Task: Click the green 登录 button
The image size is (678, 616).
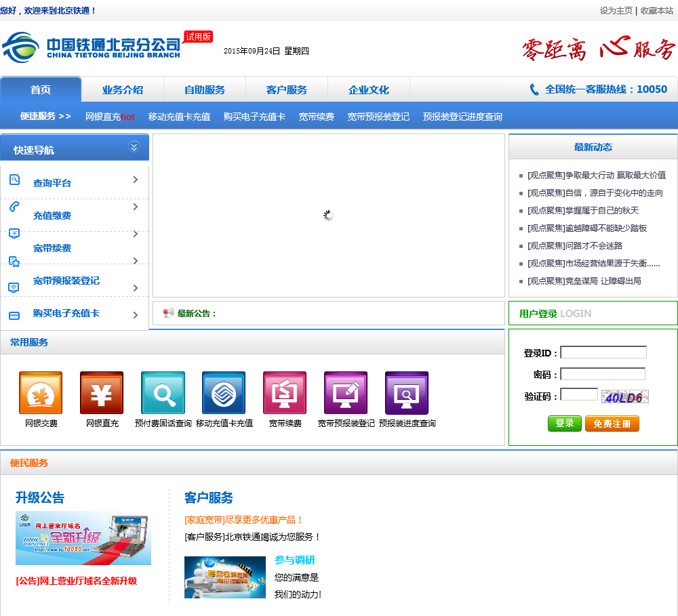Action: (x=564, y=424)
